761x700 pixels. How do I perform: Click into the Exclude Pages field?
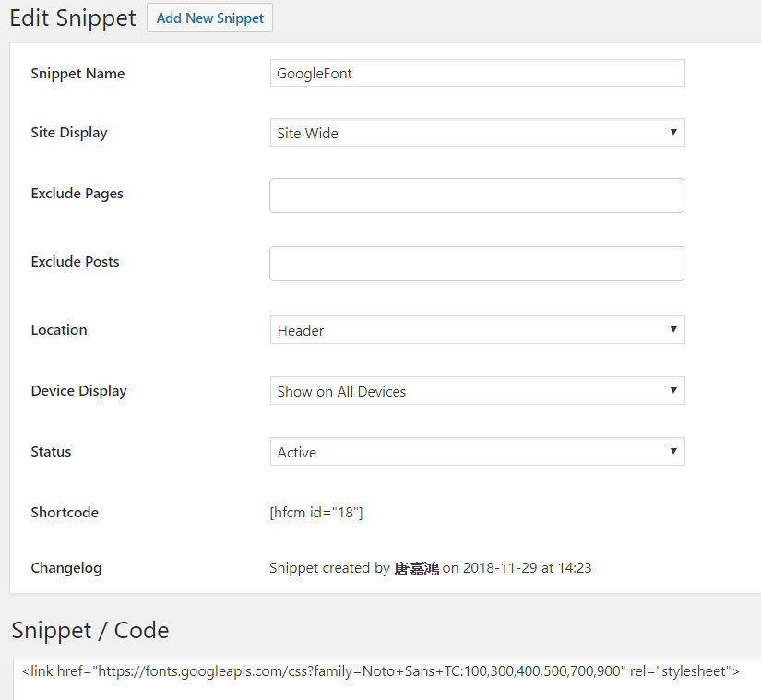(476, 196)
